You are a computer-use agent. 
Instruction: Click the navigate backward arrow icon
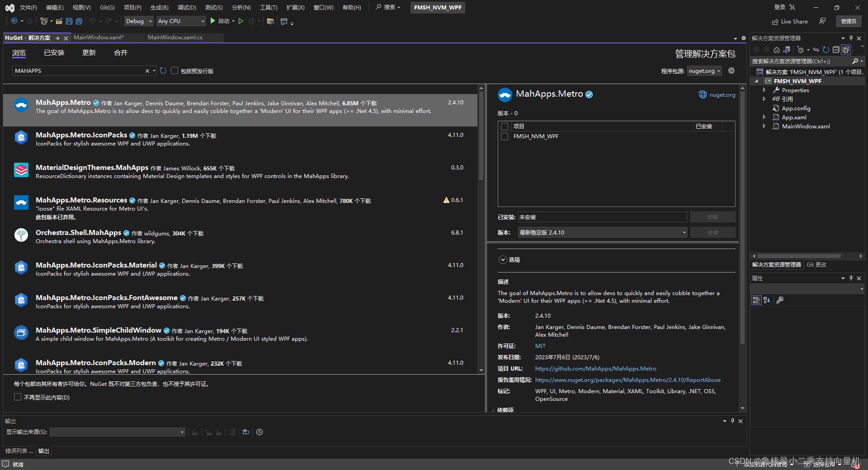14,21
